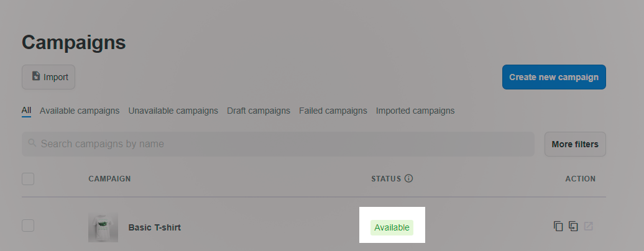Open the Basic T-shirt campaign name
Screen dimensions: 644x251
click(x=154, y=227)
